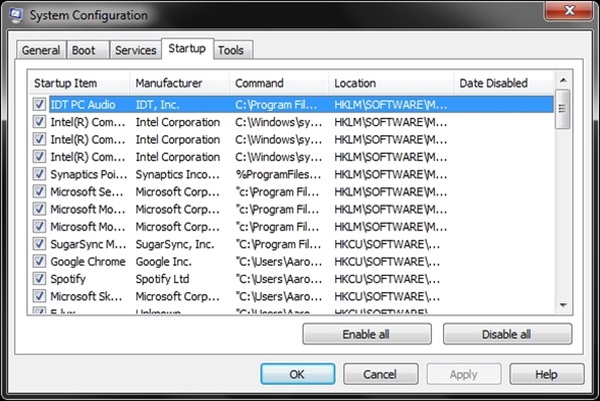600x401 pixels.
Task: Select the Startup tab
Action: tap(187, 49)
